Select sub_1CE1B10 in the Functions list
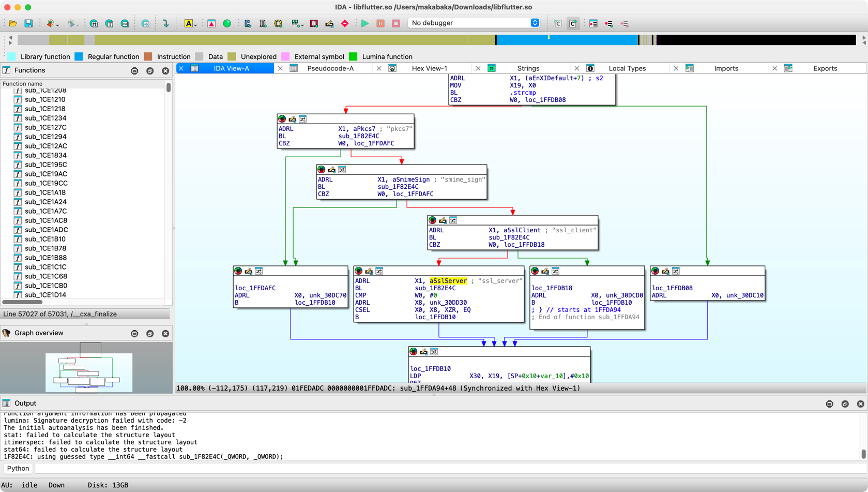 (x=45, y=239)
